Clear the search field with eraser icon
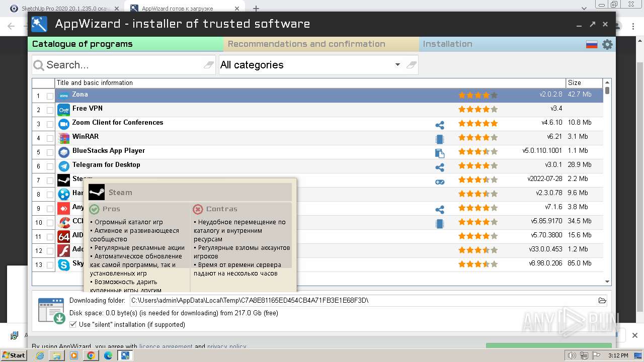Image resolution: width=644 pixels, height=362 pixels. tap(208, 65)
